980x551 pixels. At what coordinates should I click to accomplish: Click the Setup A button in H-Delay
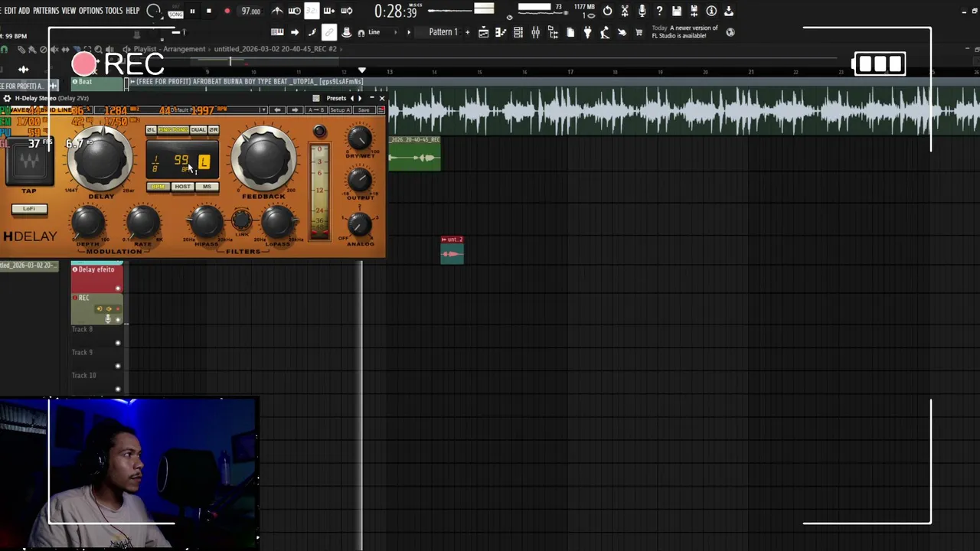tap(340, 110)
